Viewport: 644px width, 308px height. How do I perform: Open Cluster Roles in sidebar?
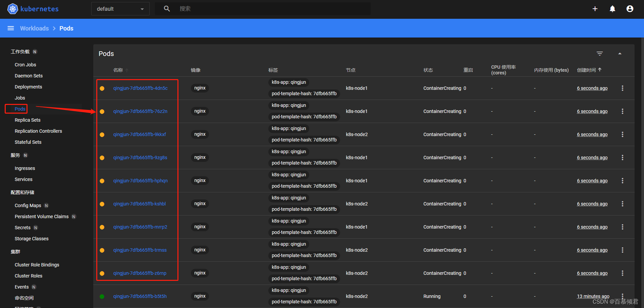[x=29, y=276]
